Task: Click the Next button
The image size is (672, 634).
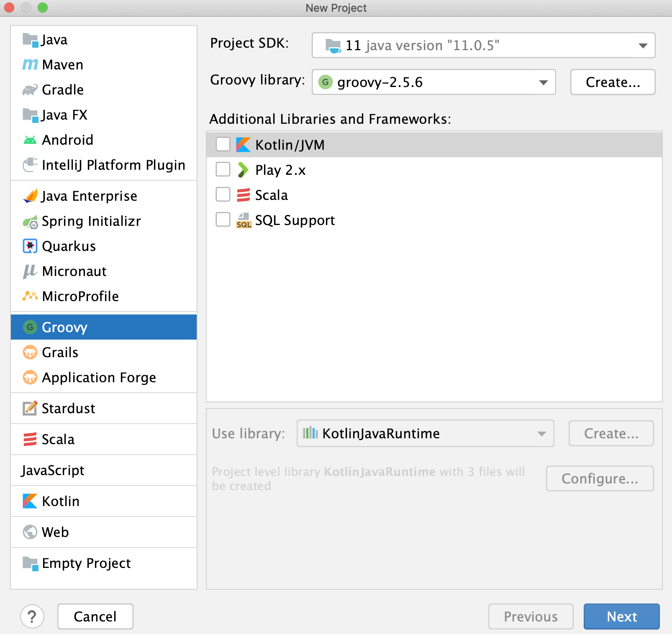Action: click(621, 616)
